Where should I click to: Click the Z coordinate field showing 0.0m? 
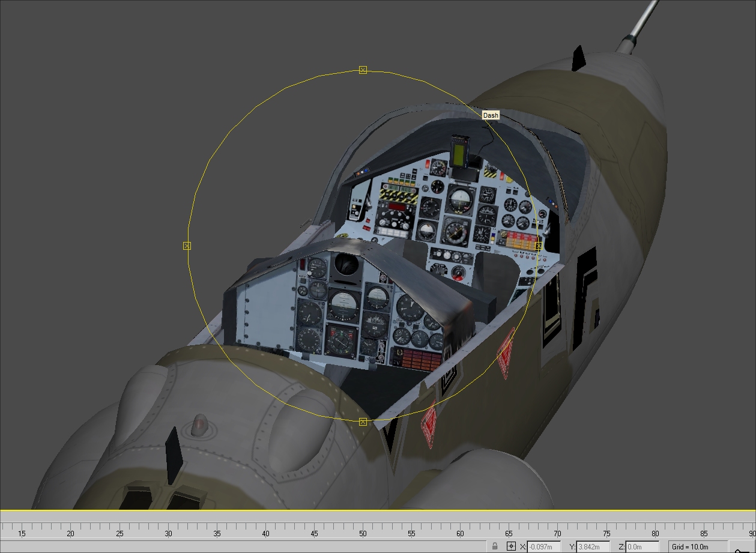(x=642, y=546)
